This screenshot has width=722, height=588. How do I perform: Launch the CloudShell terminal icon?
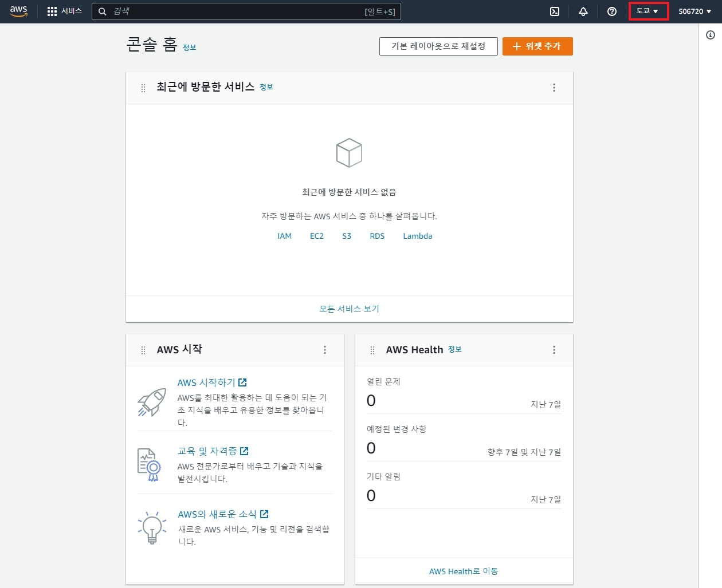pos(555,11)
